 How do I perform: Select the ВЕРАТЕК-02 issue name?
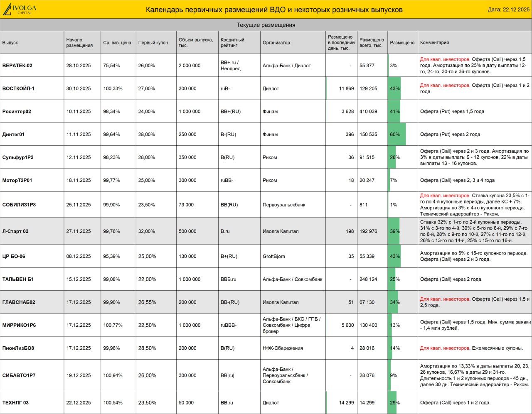tap(17, 66)
